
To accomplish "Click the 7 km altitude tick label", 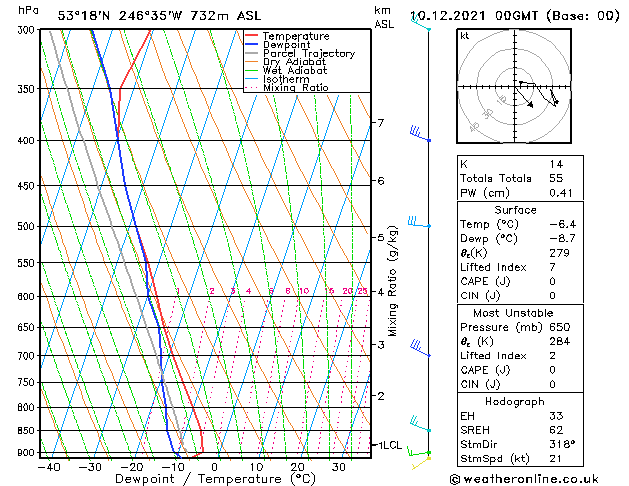I will [x=381, y=122].
